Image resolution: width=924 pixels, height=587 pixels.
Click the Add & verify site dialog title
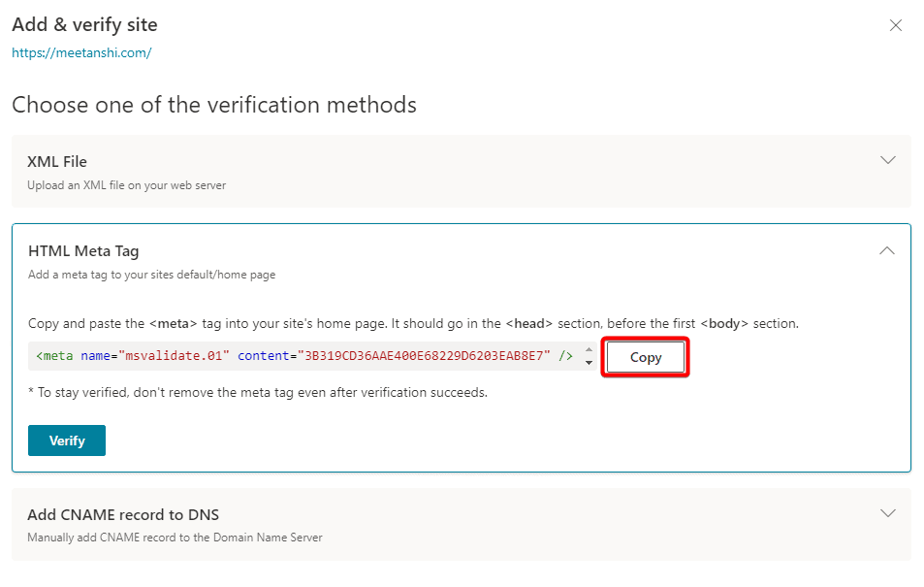(x=84, y=24)
